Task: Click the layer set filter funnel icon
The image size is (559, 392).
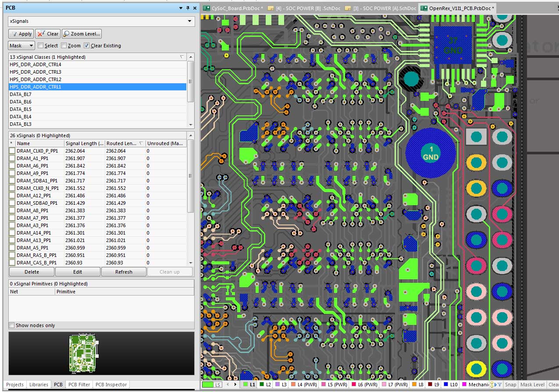Action: click(x=499, y=385)
